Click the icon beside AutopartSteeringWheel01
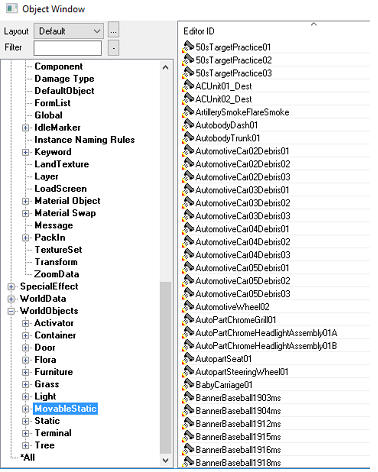This screenshot has height=472, width=378. click(188, 372)
